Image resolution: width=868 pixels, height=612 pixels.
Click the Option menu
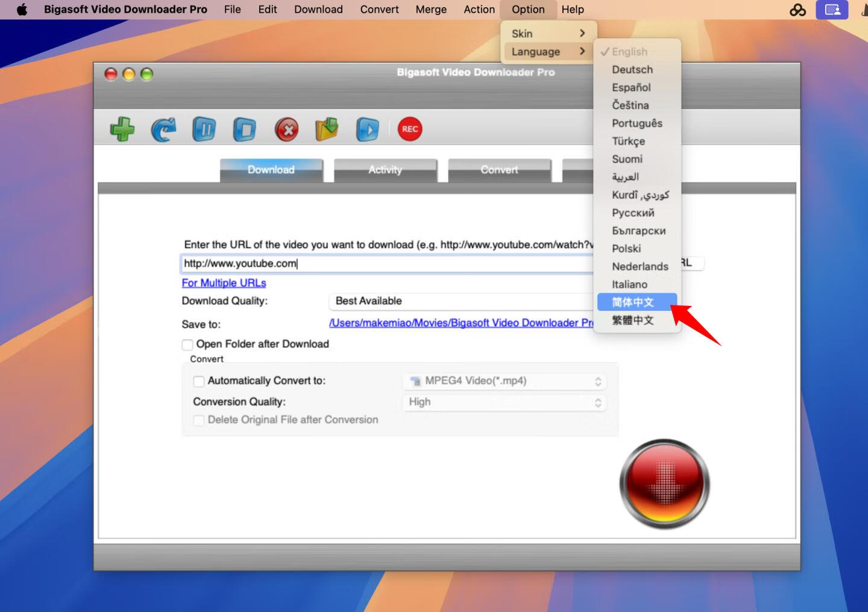coord(528,10)
